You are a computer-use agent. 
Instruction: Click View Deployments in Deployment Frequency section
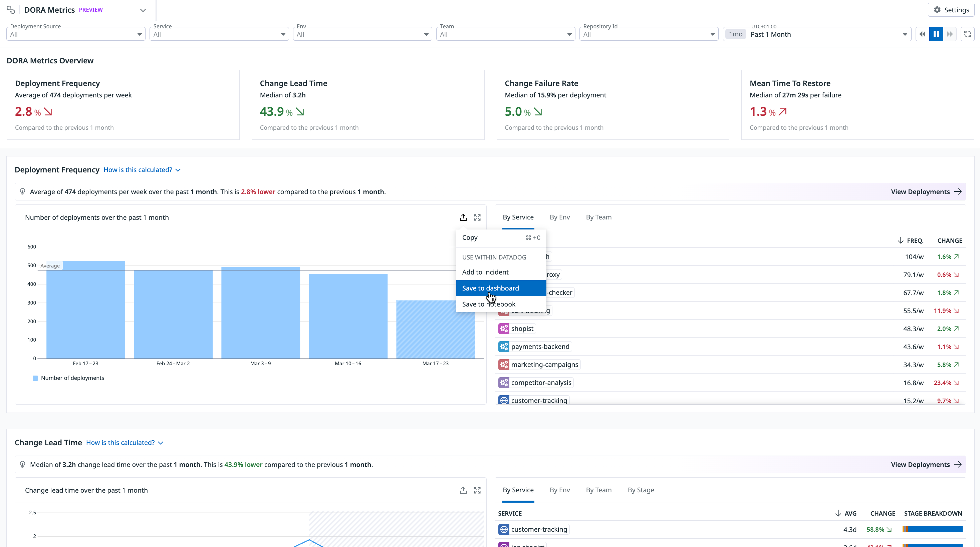click(x=926, y=192)
